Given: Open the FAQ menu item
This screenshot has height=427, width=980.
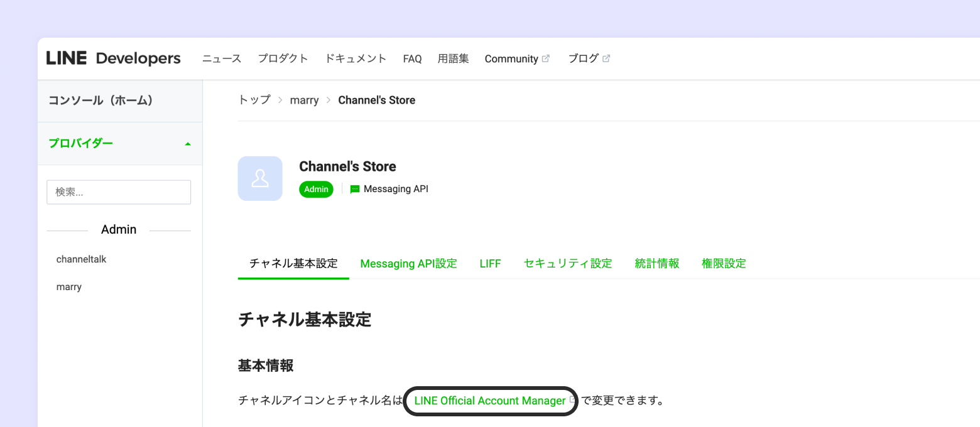Looking at the screenshot, I should click(x=412, y=58).
